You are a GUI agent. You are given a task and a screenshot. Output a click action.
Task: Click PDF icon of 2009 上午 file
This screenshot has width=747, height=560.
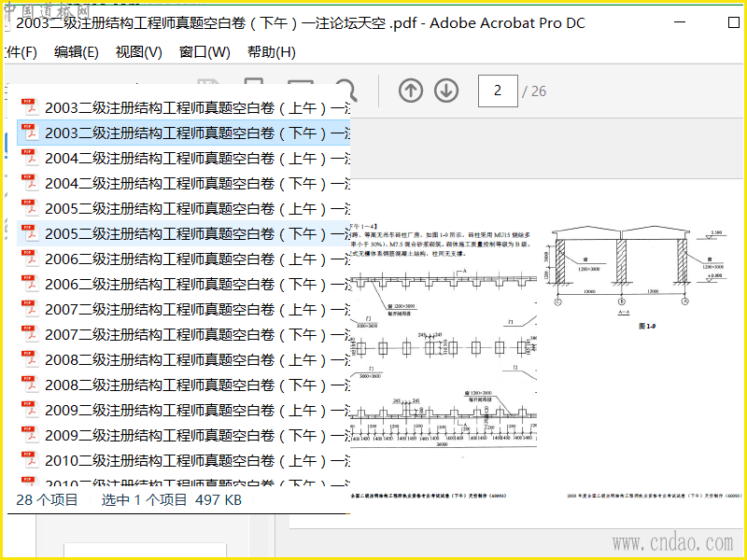(x=30, y=411)
